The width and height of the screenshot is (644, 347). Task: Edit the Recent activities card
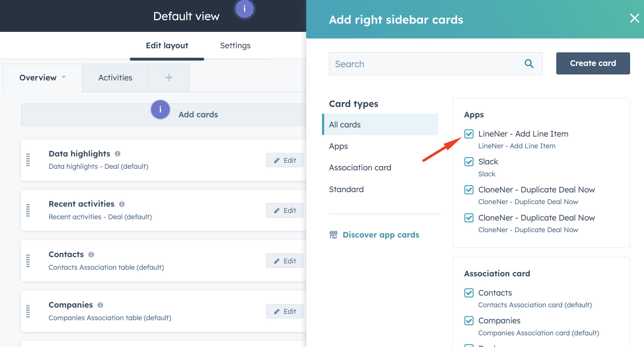pos(285,210)
